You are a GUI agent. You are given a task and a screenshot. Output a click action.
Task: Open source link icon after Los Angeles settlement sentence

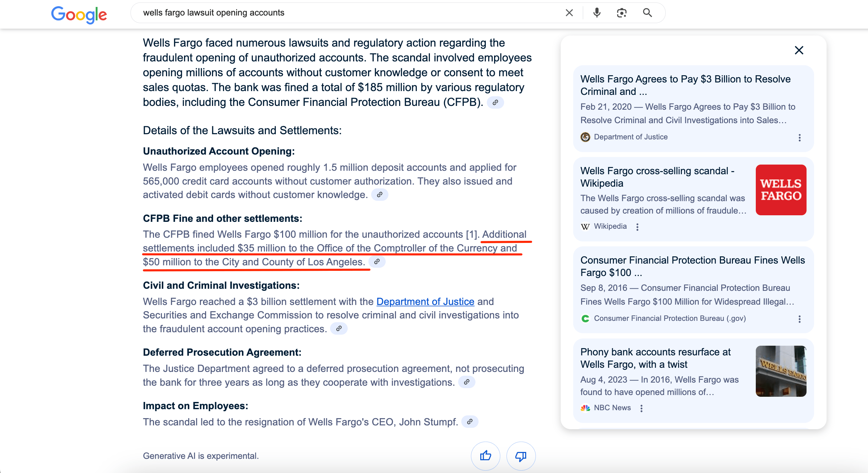(x=377, y=262)
